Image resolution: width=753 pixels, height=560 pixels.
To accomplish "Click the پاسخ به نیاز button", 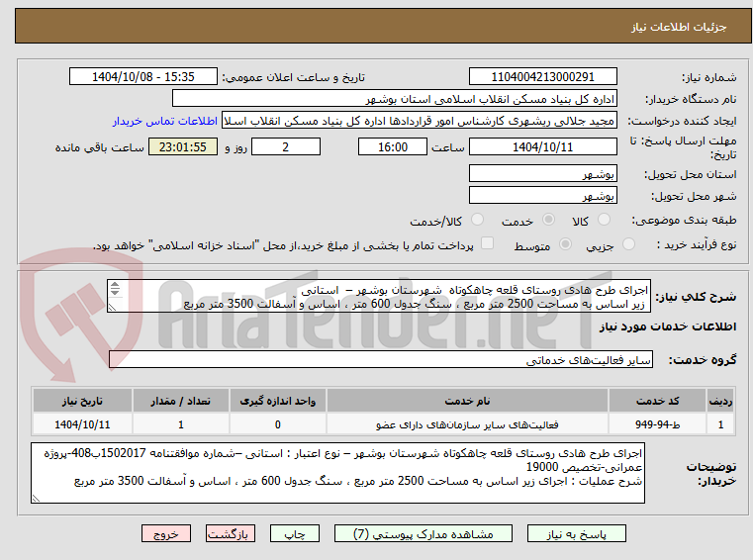I will tap(576, 533).
